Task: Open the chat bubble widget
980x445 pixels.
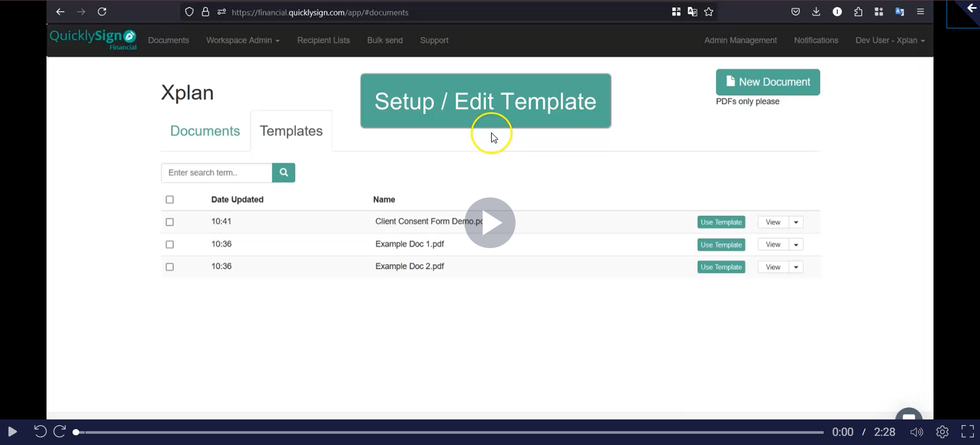Action: [909, 414]
